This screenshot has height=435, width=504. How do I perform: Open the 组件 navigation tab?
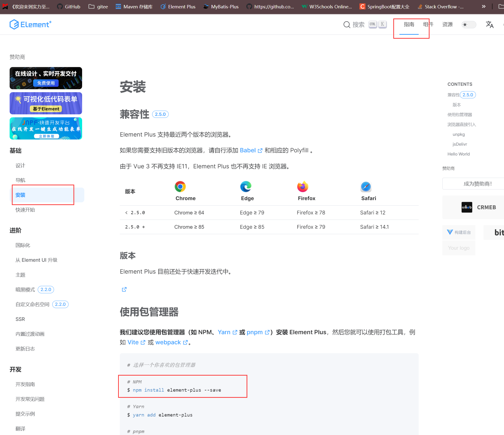[x=428, y=24]
